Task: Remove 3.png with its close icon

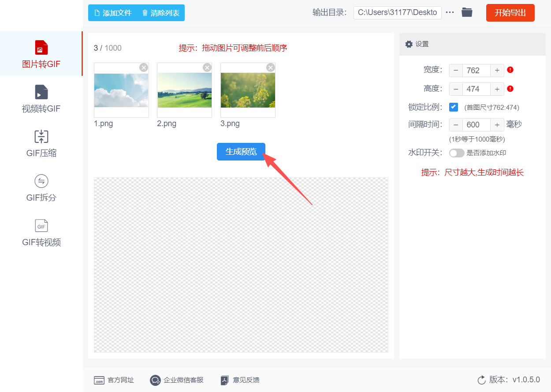Action: 271,67
